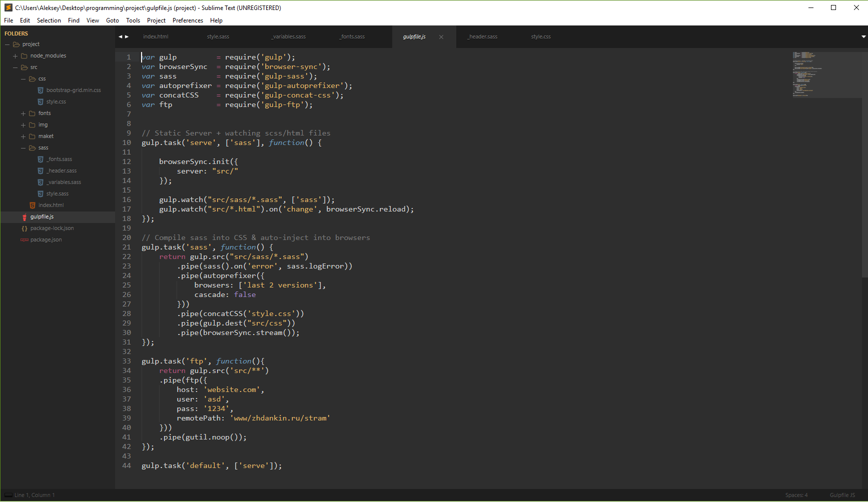Image resolution: width=868 pixels, height=502 pixels.
Task: Click file icon beside _variables.sass in sidebar
Action: (x=41, y=182)
